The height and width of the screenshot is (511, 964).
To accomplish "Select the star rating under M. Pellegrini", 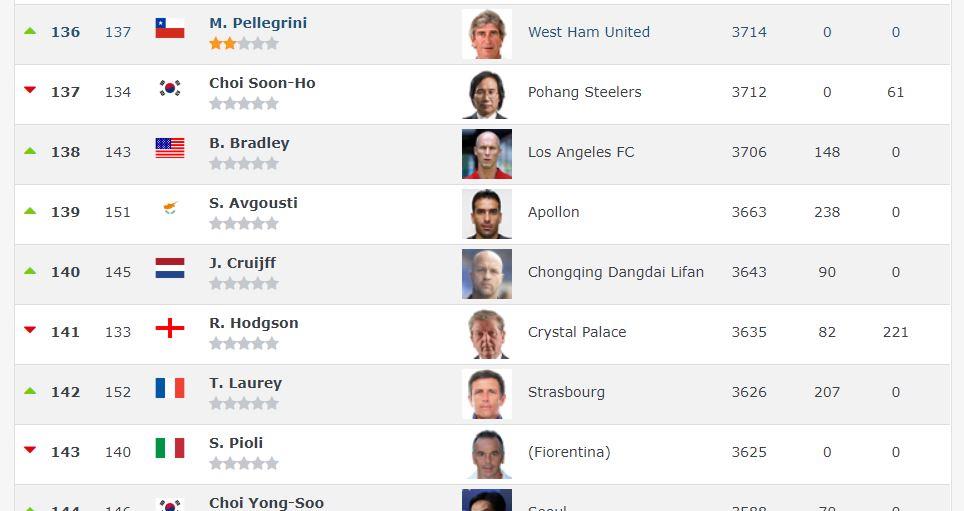I will click(x=243, y=44).
